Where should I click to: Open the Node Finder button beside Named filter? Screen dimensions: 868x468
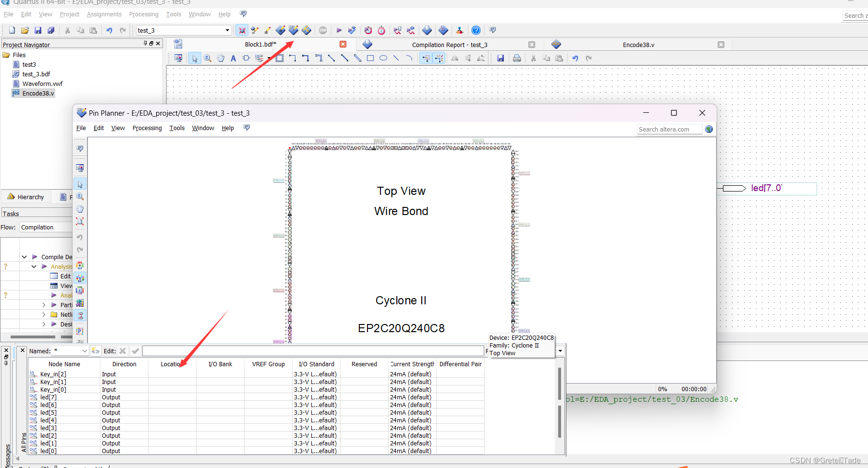(x=96, y=351)
